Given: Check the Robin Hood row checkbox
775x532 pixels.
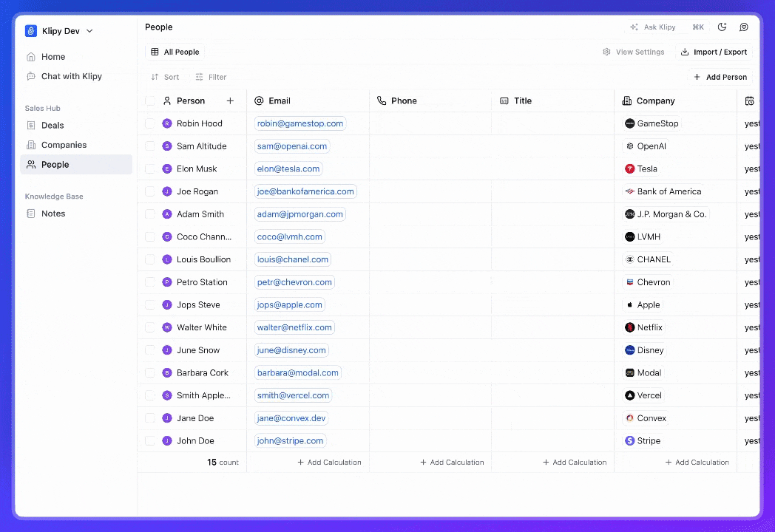Looking at the screenshot, I should pos(150,123).
